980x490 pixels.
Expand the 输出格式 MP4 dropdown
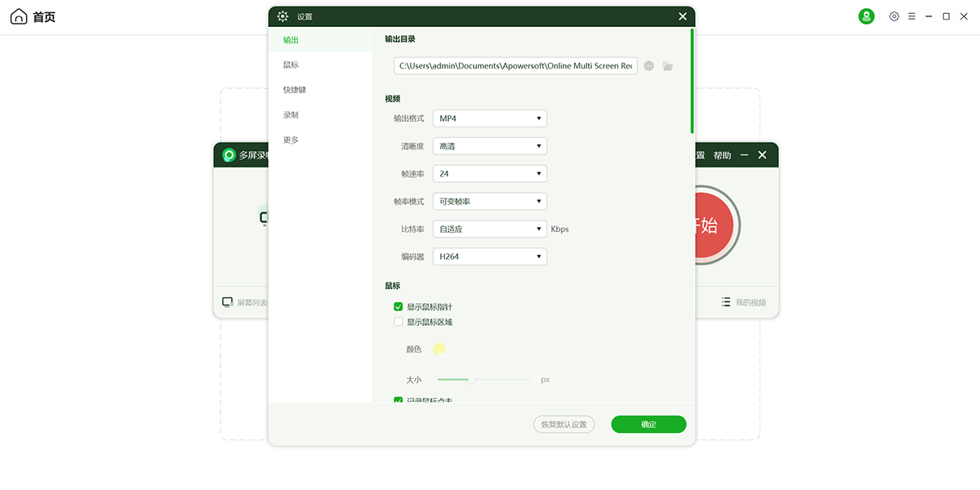[489, 118]
